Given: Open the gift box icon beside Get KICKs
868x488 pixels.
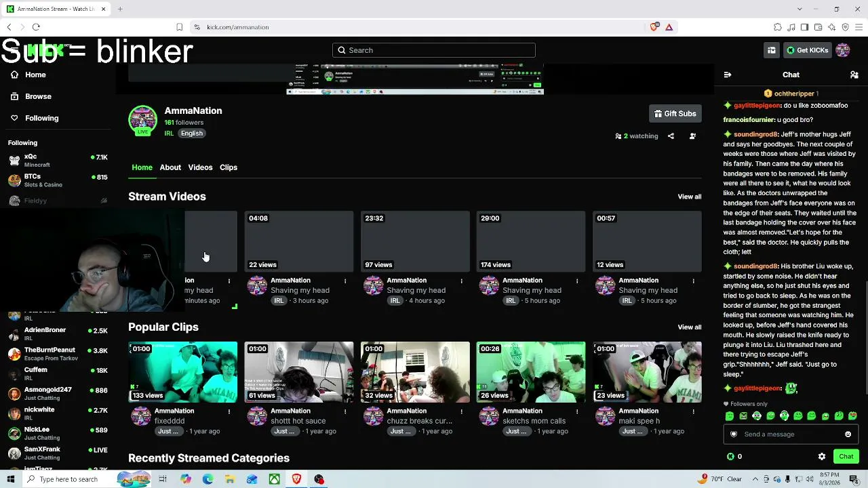Looking at the screenshot, I should pyautogui.click(x=772, y=50).
